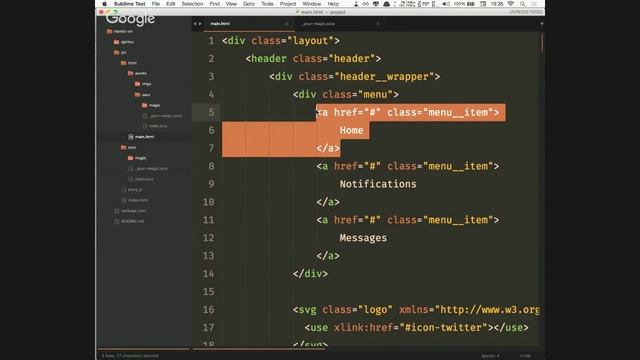Open the Find menu
640x360 pixels.
coord(214,4)
